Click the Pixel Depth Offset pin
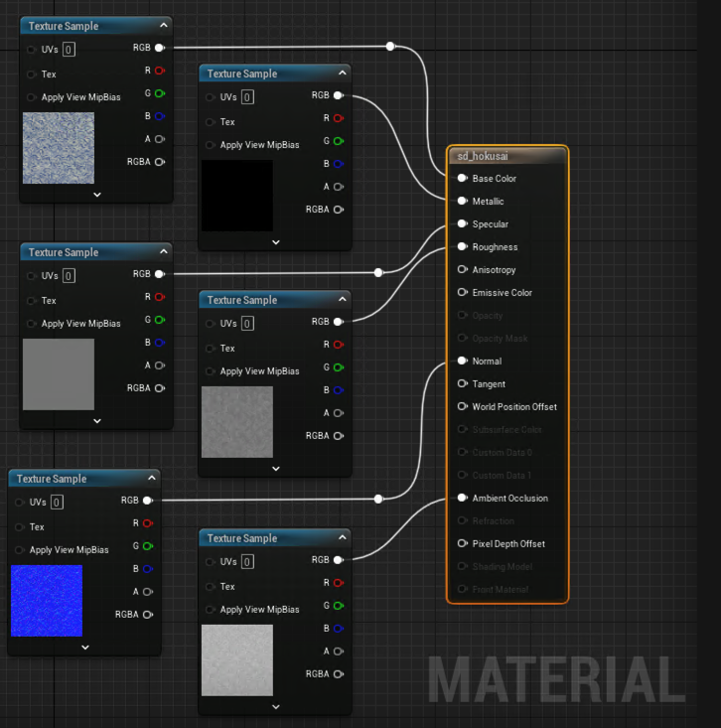 point(462,543)
